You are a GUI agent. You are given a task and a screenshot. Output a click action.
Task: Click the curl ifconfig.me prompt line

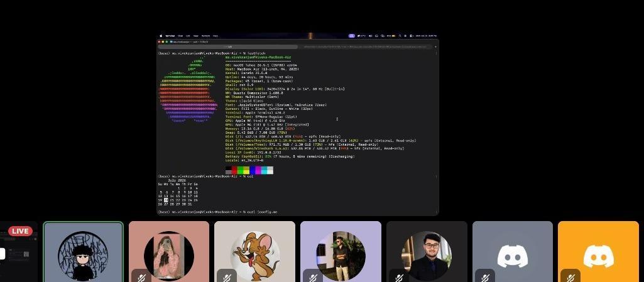tap(217, 212)
